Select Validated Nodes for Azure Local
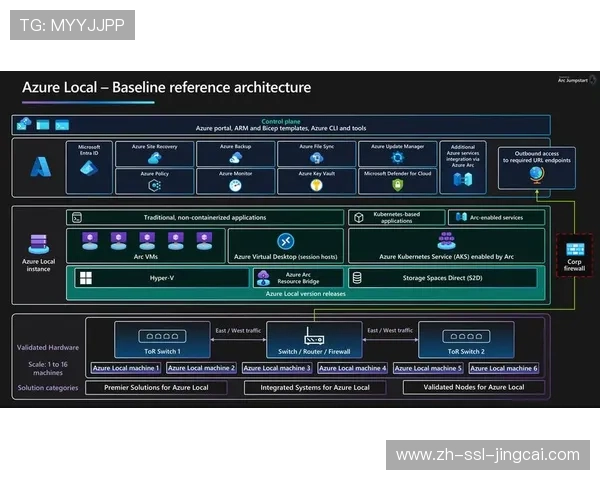The height and width of the screenshot is (480, 600). coord(474,387)
